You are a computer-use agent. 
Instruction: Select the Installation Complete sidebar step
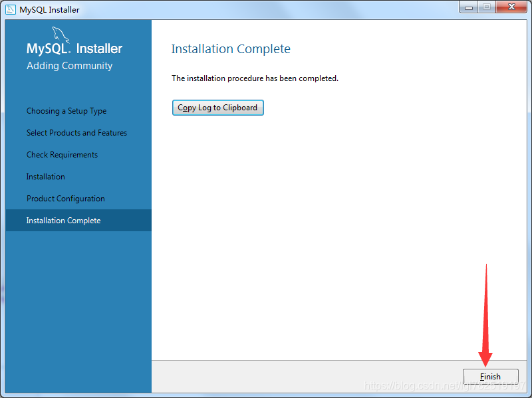[x=78, y=221]
